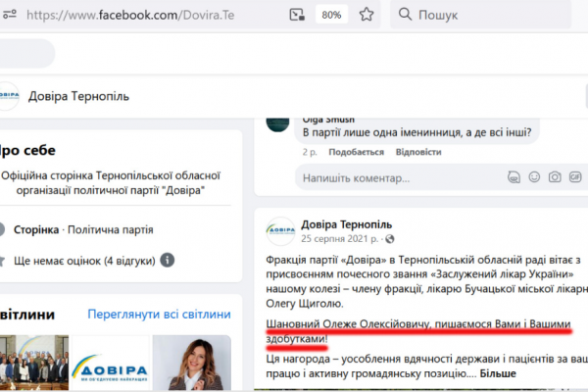This screenshot has height=392, width=588.
Task: Click the site permissions icon in address bar
Action: click(10, 15)
